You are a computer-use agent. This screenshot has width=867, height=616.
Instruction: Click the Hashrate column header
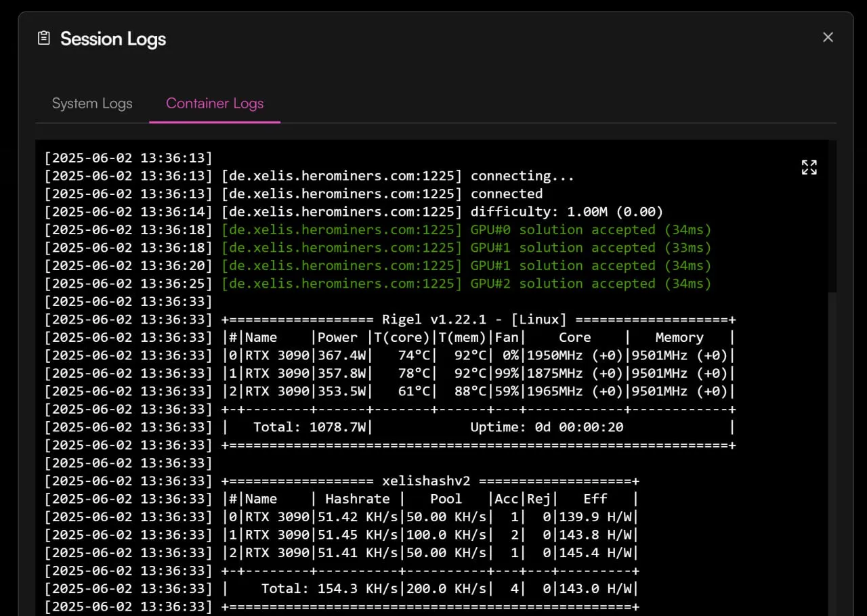click(x=358, y=499)
